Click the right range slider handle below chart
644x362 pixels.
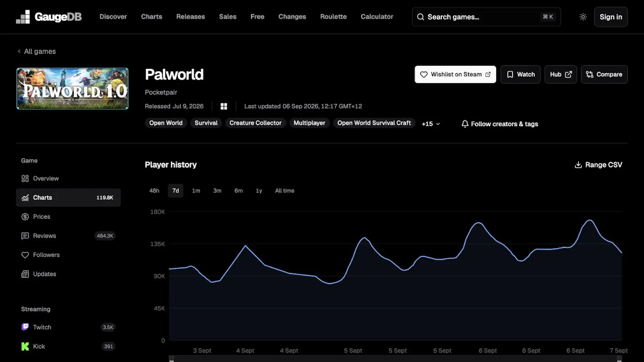coord(619,359)
